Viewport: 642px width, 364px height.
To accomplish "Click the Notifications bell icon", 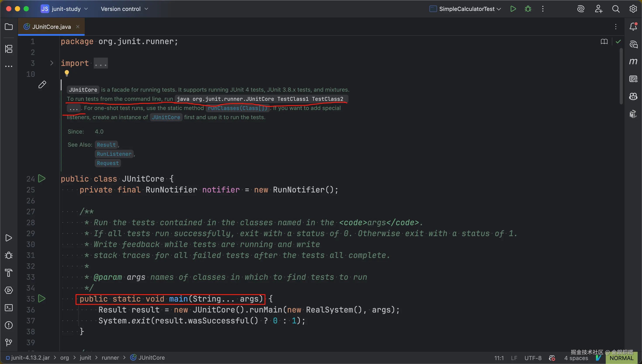I will [x=633, y=27].
